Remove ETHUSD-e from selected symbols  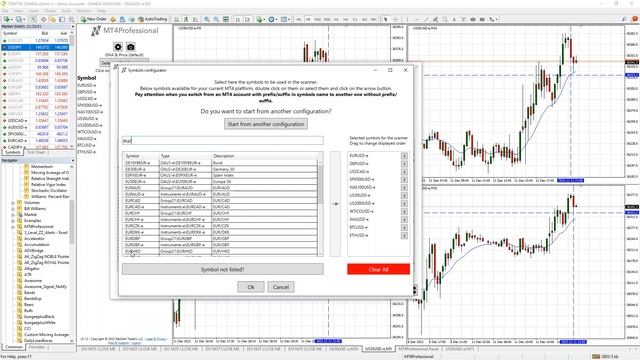[404, 236]
